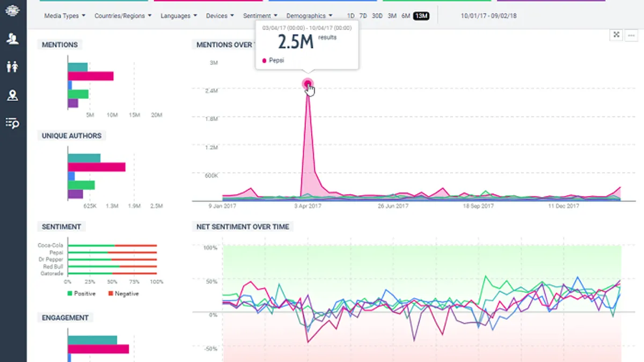This screenshot has width=644, height=362.
Task: Click the MENTIONS panel title
Action: pos(60,45)
